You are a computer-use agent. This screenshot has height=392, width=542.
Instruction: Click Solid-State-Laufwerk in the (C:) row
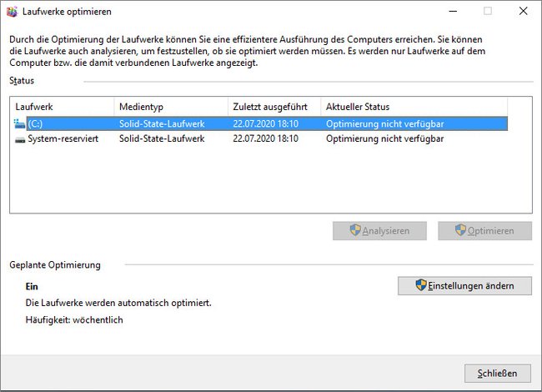162,123
